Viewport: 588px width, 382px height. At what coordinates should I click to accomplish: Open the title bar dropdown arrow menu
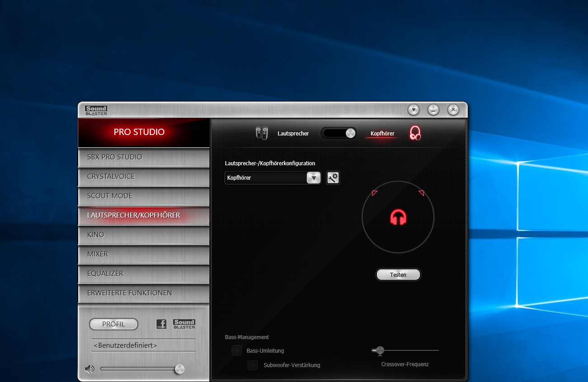[x=414, y=110]
